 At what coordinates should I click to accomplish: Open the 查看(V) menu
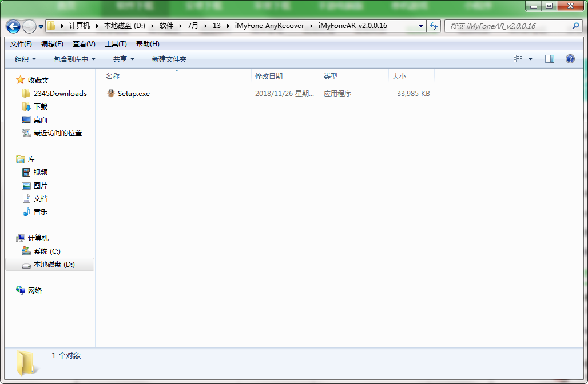pyautogui.click(x=84, y=44)
